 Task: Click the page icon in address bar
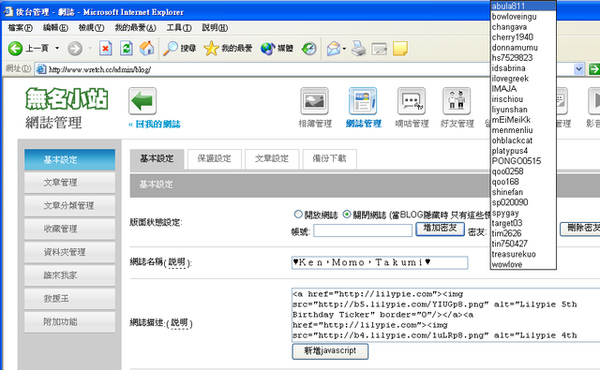point(41,69)
